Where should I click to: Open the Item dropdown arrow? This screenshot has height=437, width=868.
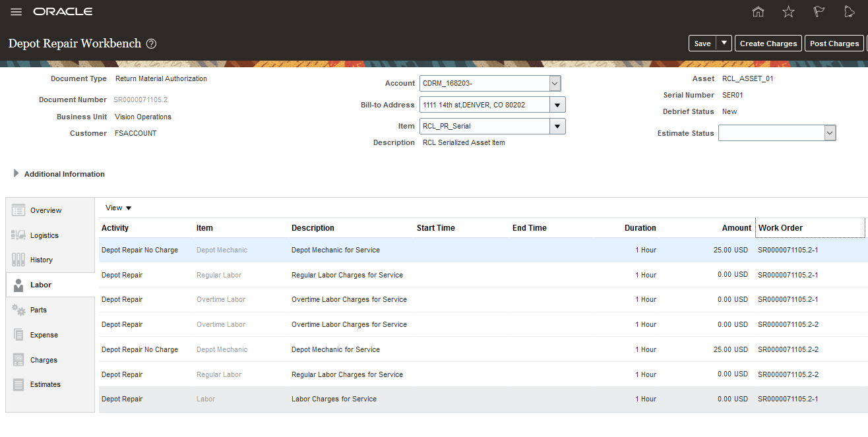click(557, 126)
